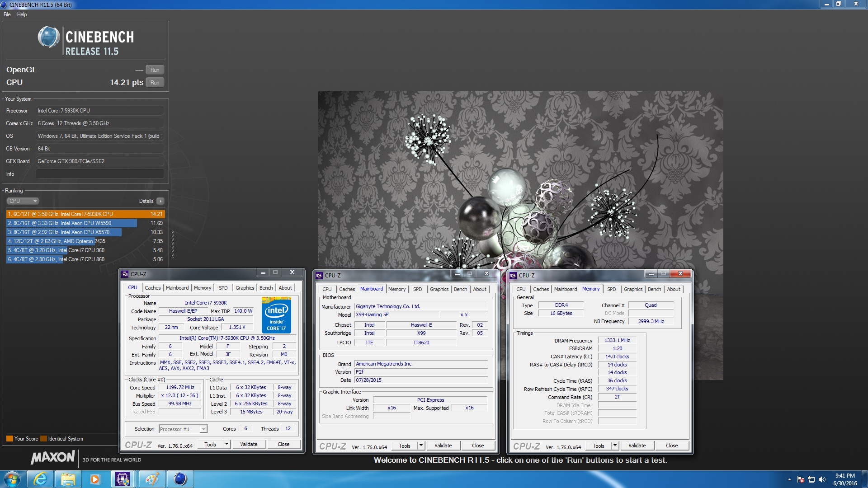Screen dimensions: 868x488
Task: Open the Processor #1 selection dropdown
Action: point(183,429)
